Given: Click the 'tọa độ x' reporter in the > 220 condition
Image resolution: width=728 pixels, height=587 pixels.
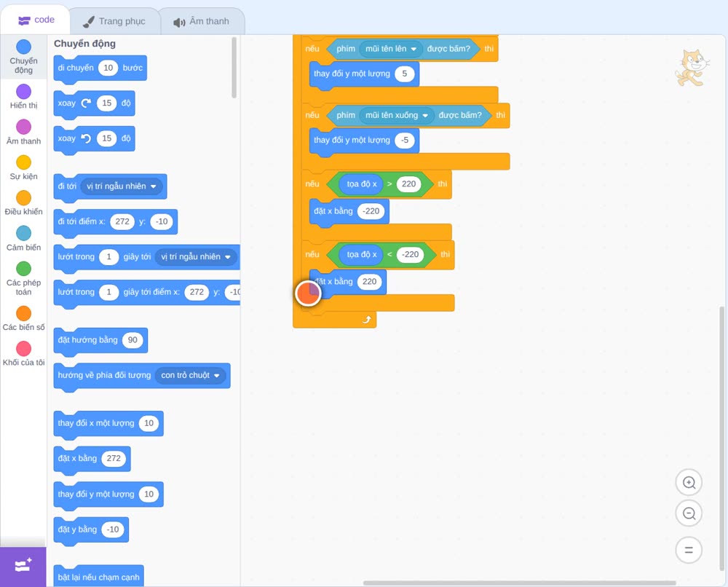Looking at the screenshot, I should tap(362, 184).
